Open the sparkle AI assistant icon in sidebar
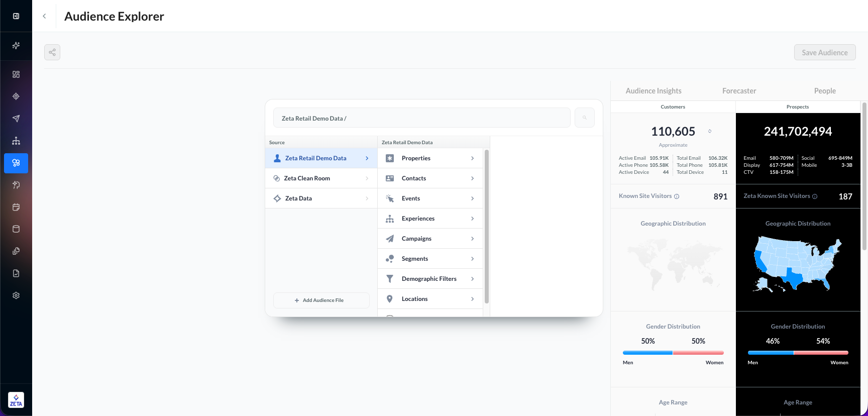 point(16,46)
